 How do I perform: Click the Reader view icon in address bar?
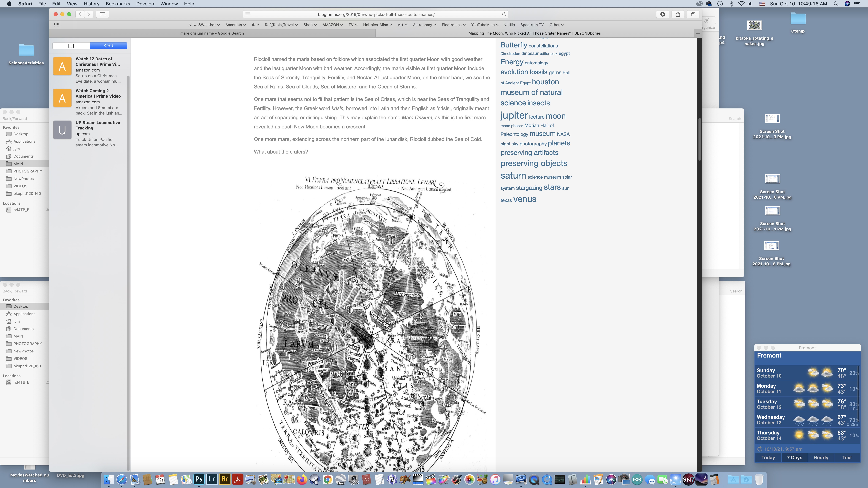[248, 14]
